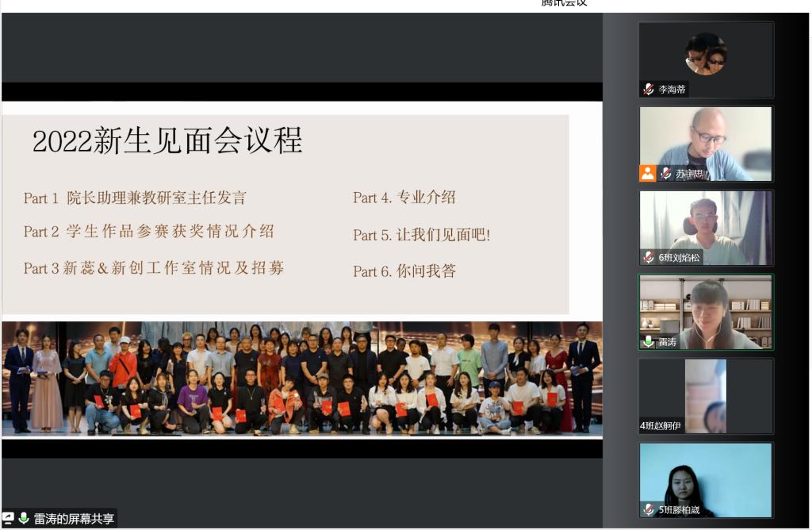The height and width of the screenshot is (530, 812).
Task: Click the 雷涛的屏幕共享 label
Action: pyautogui.click(x=74, y=519)
